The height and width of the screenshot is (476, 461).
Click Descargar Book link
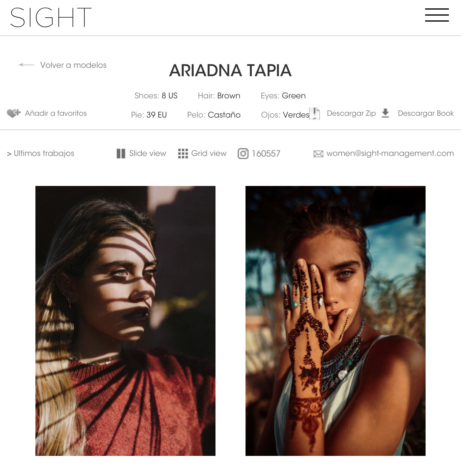(x=426, y=113)
